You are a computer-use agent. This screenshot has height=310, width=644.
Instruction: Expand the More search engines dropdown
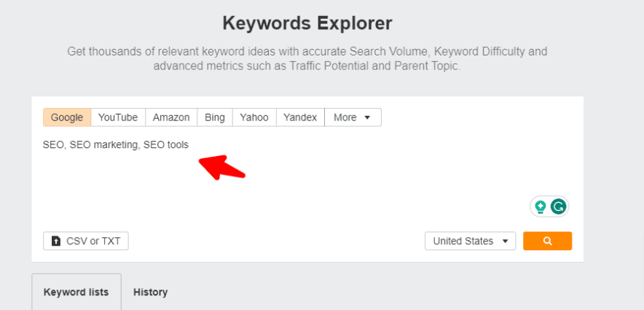point(353,117)
